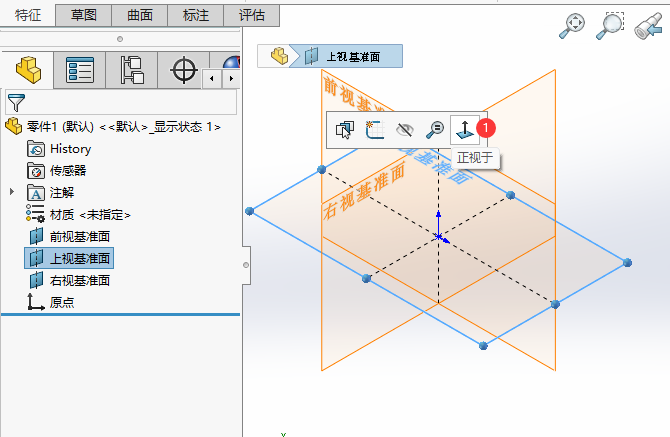Viewport: 670px width, 437px height.
Task: Open DisplayManager sphere tab
Action: [231, 63]
